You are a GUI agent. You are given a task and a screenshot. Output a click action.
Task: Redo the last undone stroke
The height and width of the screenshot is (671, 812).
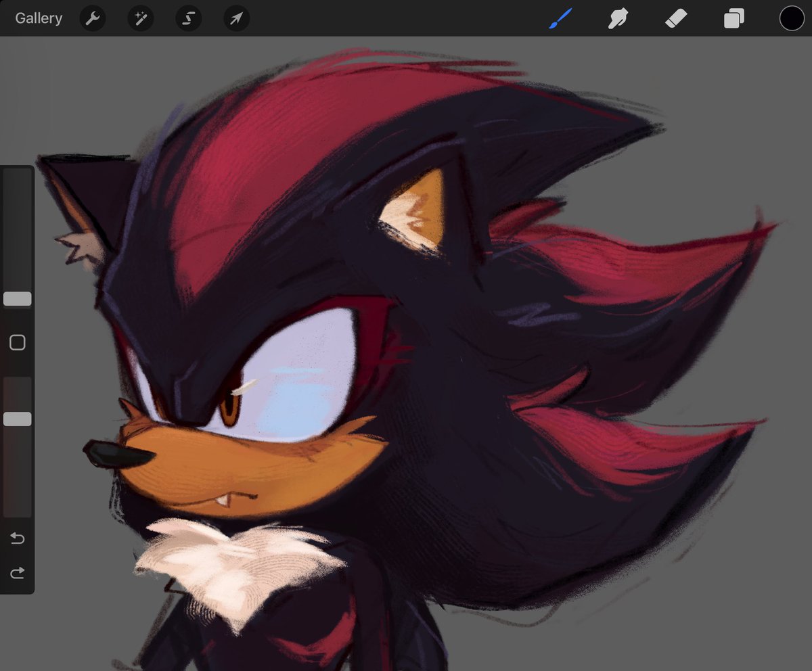click(18, 573)
